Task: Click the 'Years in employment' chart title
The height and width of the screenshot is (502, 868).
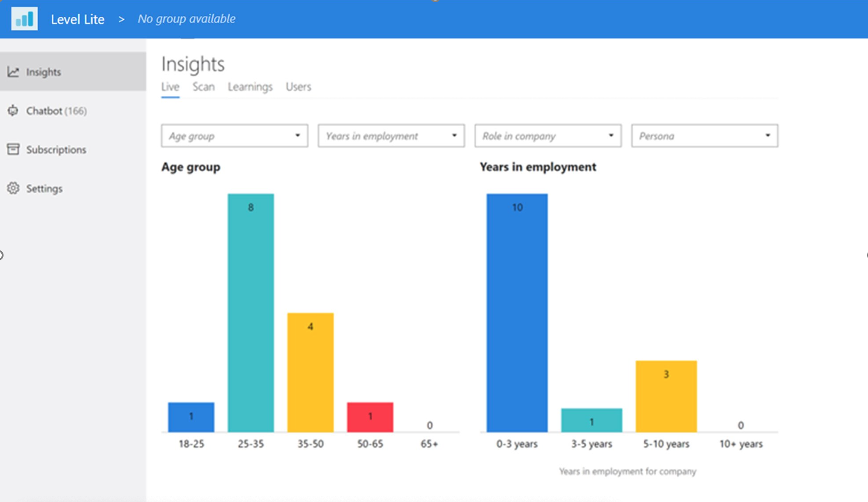Action: click(538, 167)
